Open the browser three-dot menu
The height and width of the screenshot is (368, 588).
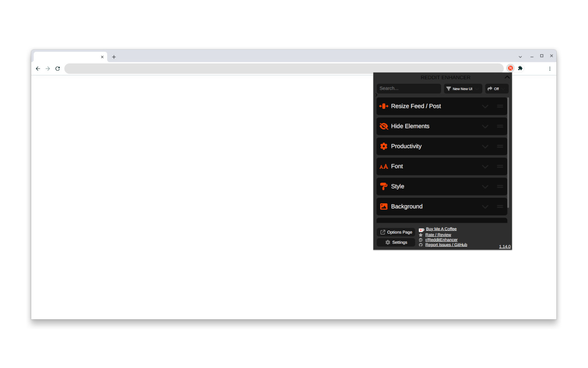pos(549,69)
